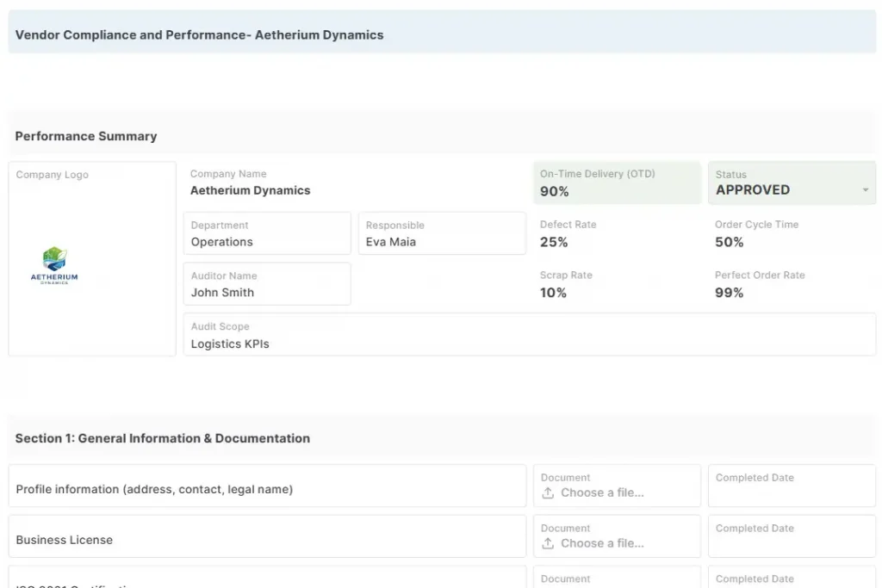Click the Performance Summary section header
882x588 pixels.
85,136
